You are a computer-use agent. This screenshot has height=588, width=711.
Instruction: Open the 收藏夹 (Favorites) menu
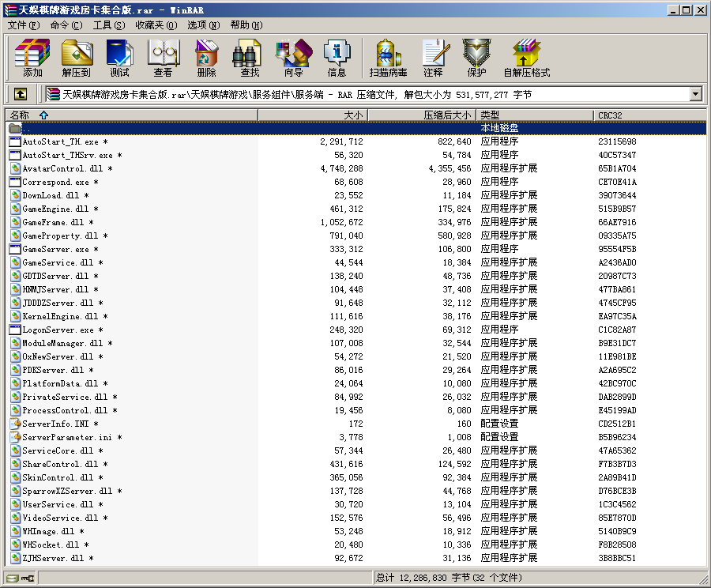tap(155, 25)
